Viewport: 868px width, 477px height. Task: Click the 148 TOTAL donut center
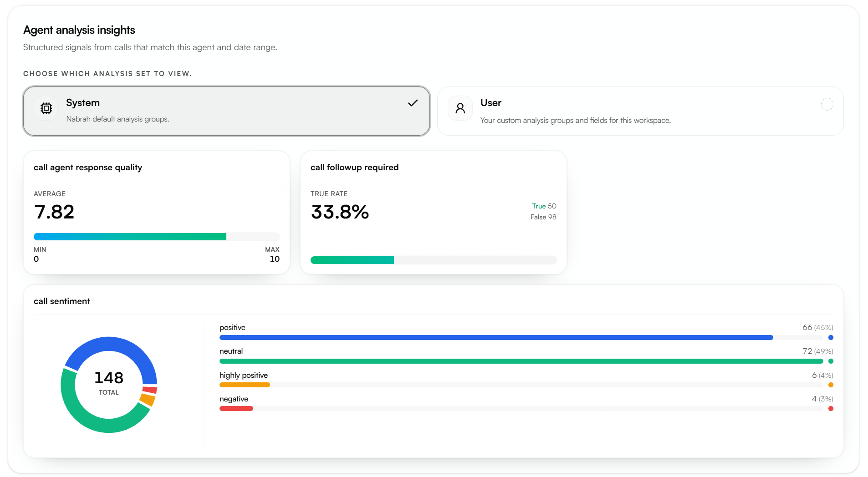pyautogui.click(x=109, y=383)
